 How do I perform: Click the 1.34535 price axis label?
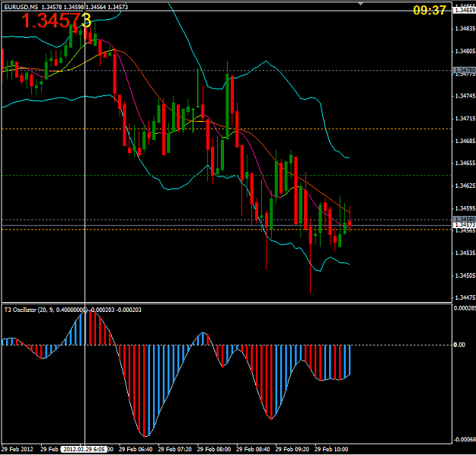click(x=465, y=253)
